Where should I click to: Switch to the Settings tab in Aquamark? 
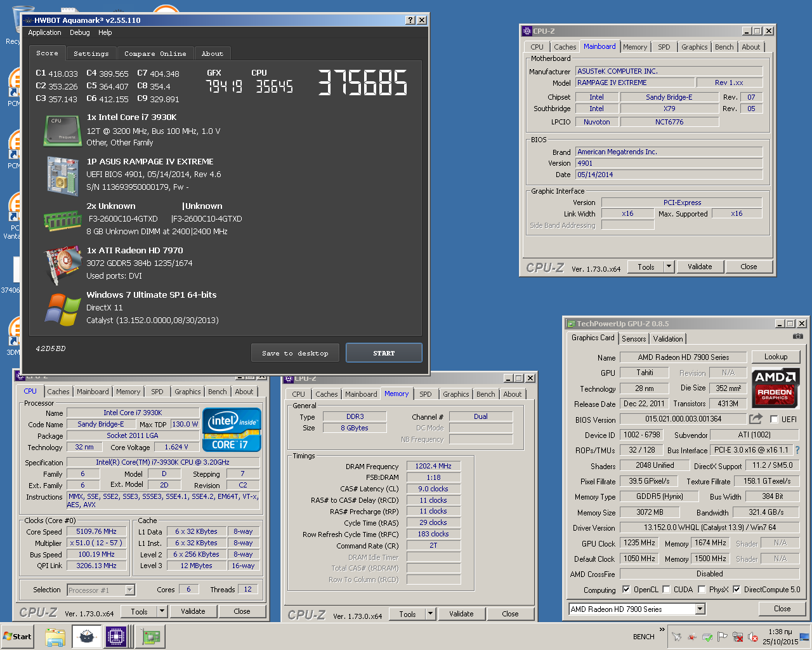click(x=91, y=54)
